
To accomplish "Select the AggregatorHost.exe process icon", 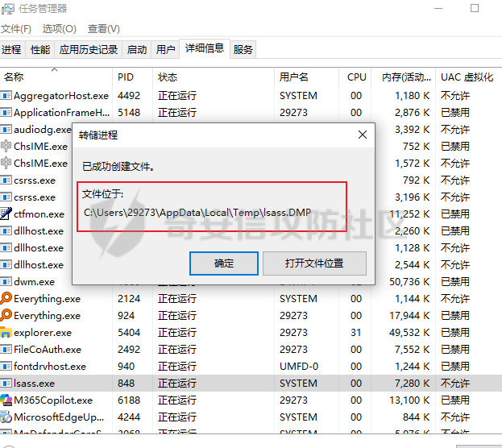I will click(x=6, y=96).
